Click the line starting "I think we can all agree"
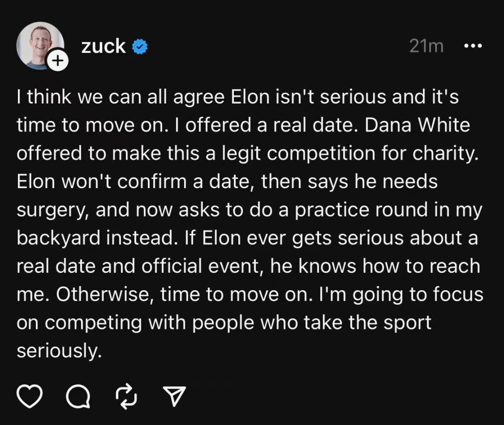Image resolution: width=504 pixels, height=425 pixels. pos(237,97)
